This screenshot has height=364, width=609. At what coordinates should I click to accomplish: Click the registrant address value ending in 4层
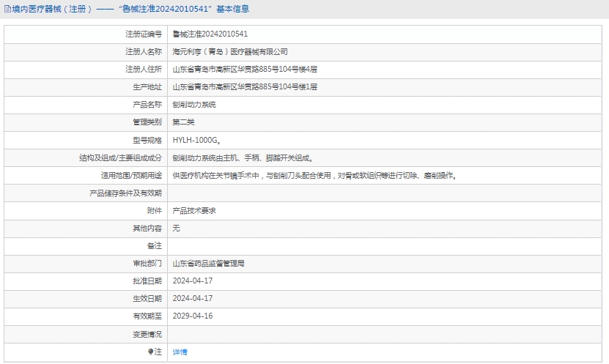[x=245, y=70]
